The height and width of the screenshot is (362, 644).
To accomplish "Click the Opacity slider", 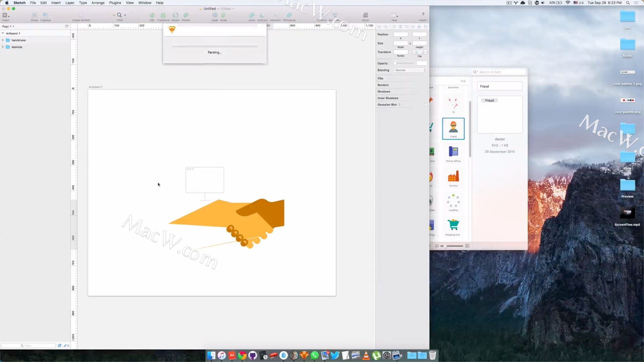I will point(404,63).
